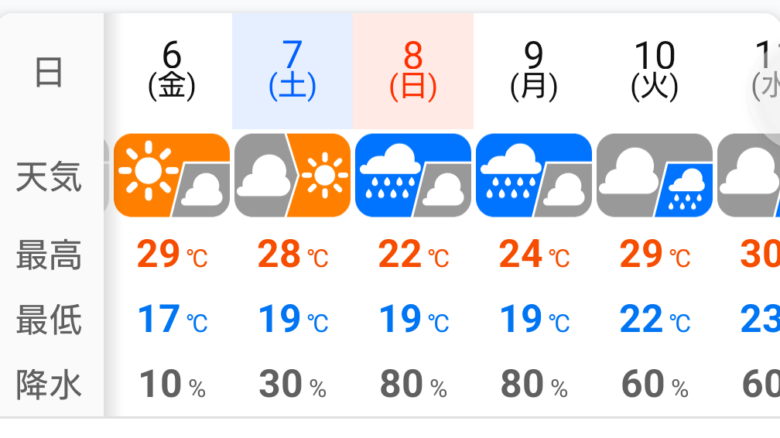Click the 22℃ low temperature for Tuesday

pyautogui.click(x=655, y=319)
